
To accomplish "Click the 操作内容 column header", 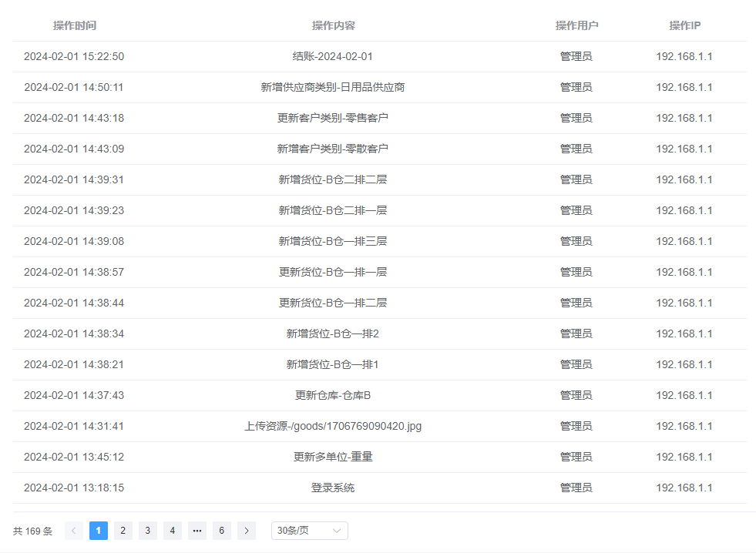I will coord(333,25).
